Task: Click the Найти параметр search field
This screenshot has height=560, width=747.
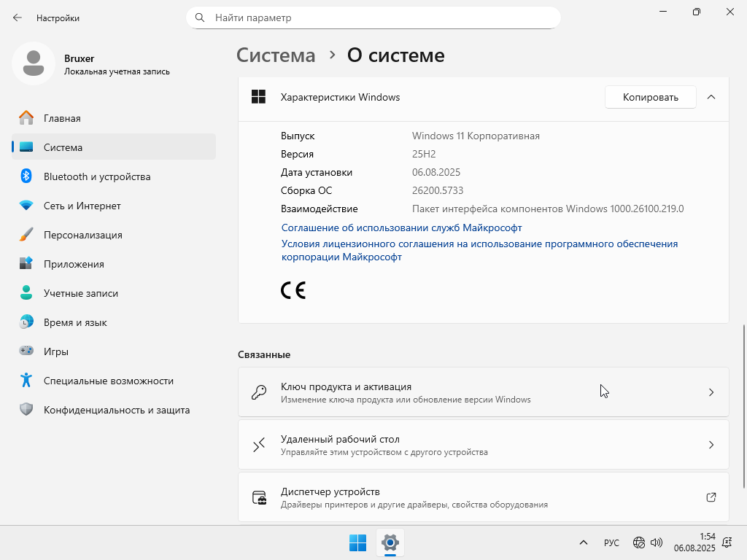Action: [373, 17]
